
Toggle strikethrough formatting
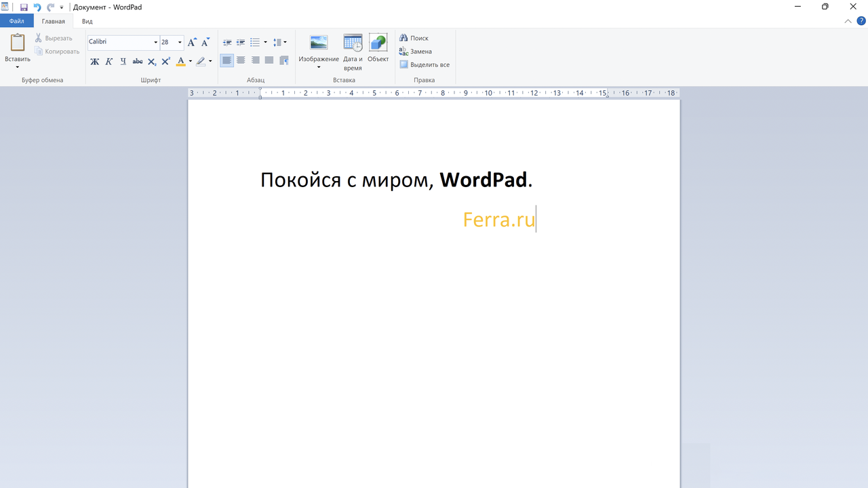tap(138, 61)
